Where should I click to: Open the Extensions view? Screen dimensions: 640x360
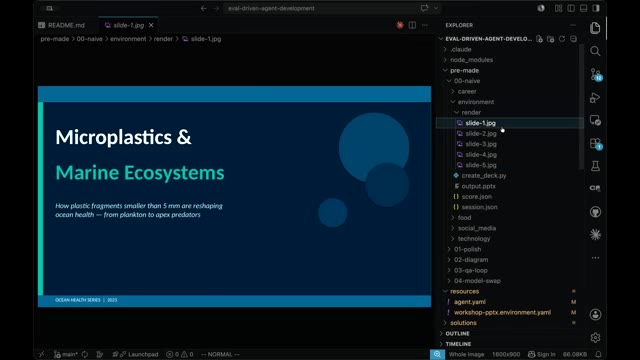596,144
